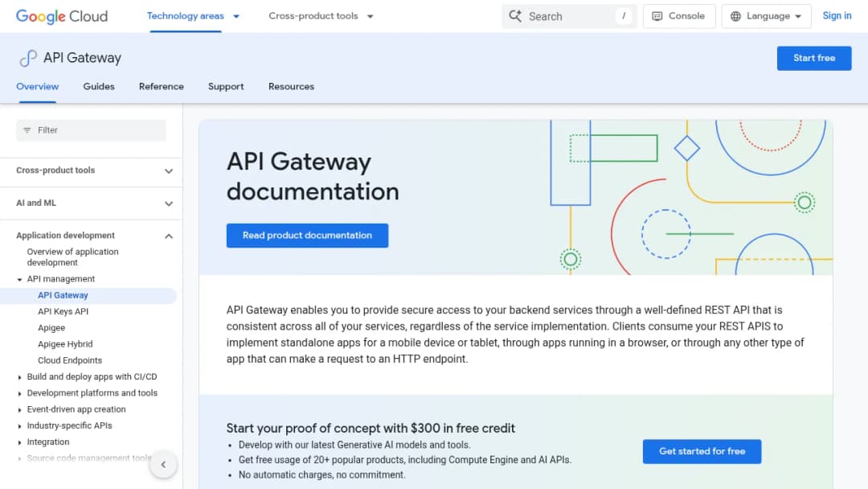This screenshot has width=868, height=489.
Task: Open Apigee in sidebar
Action: click(51, 328)
